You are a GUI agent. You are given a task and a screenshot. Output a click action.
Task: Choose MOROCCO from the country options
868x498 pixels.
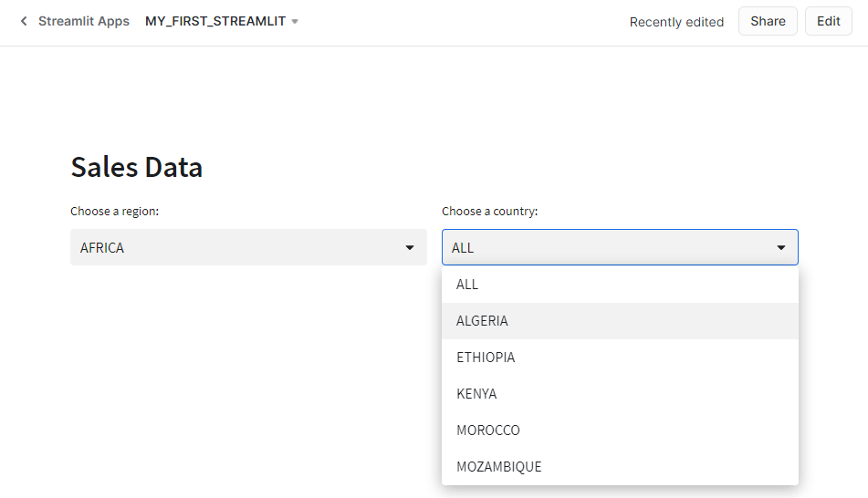488,431
